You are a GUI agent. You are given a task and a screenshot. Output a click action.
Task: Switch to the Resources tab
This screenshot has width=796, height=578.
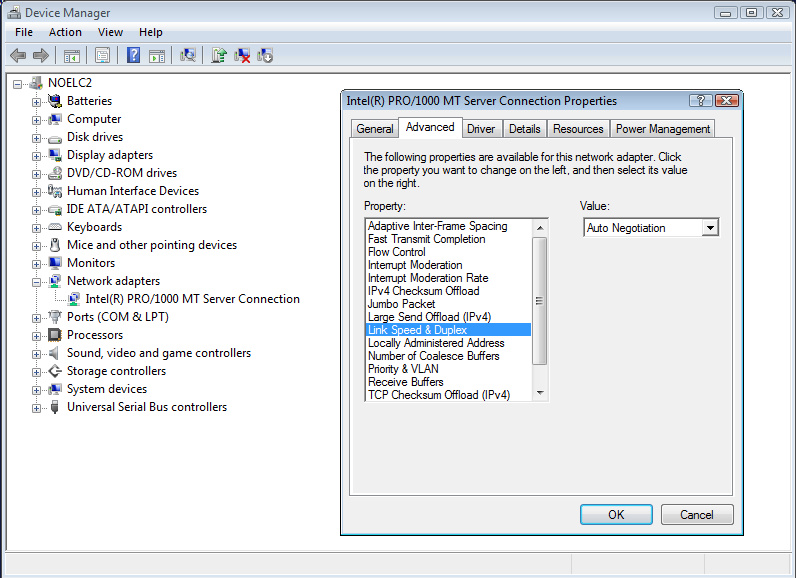(x=578, y=129)
